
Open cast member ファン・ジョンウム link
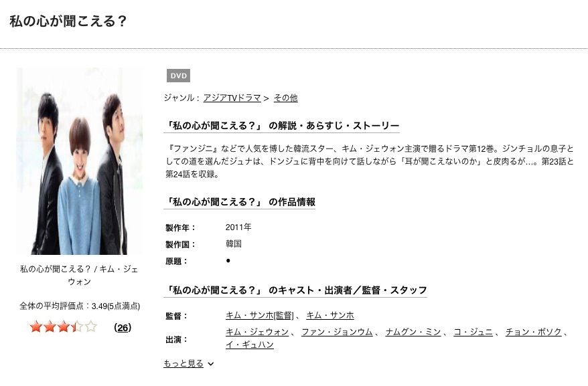tap(337, 332)
